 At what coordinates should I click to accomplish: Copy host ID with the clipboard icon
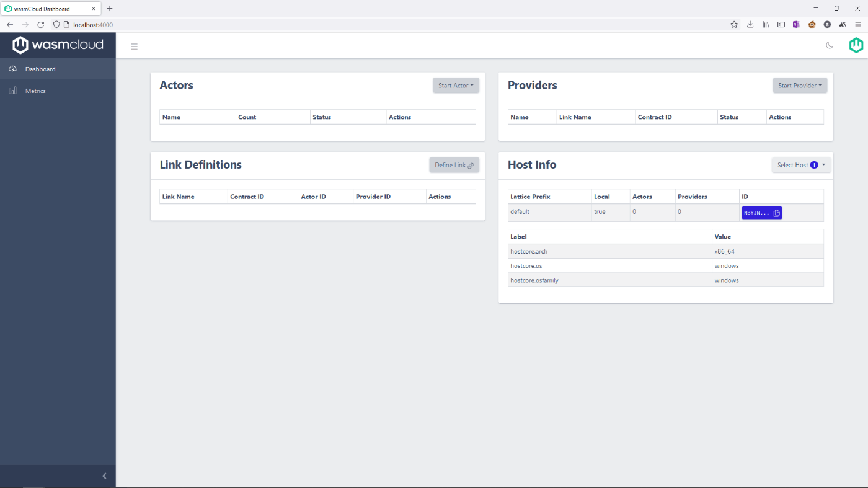777,213
